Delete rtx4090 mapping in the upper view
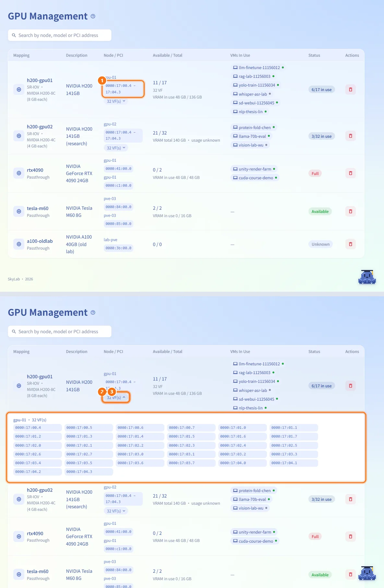 click(x=351, y=173)
